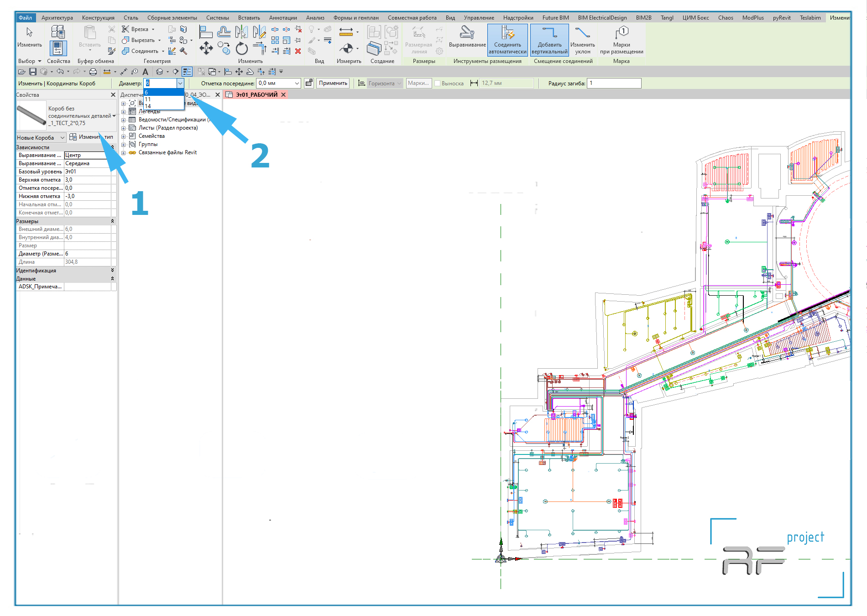Click the Группы item in project browser

click(x=148, y=144)
